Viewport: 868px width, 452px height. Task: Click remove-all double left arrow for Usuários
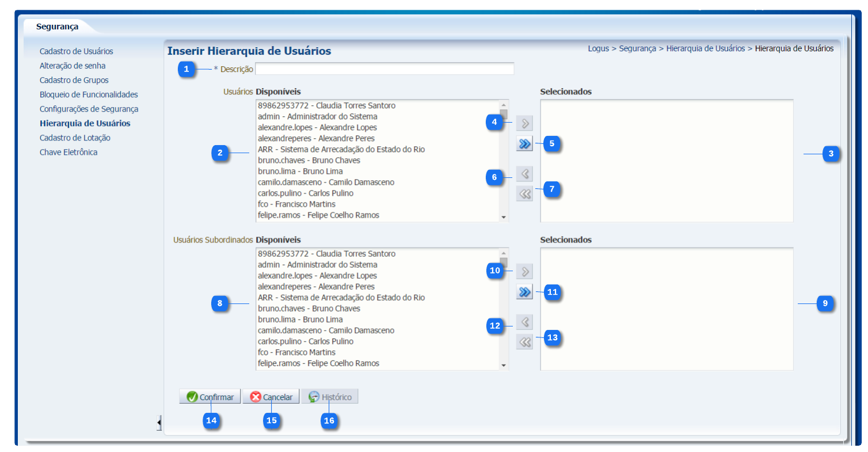click(524, 195)
